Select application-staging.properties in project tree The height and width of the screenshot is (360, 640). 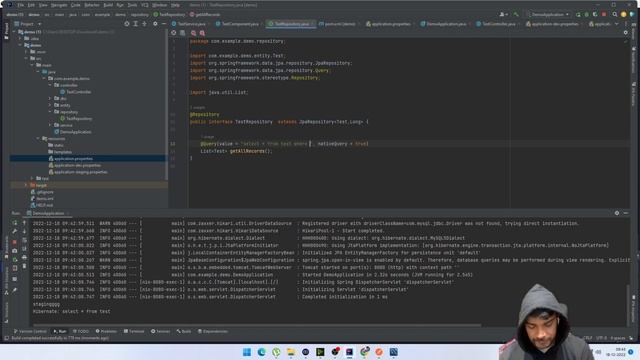coord(78,172)
